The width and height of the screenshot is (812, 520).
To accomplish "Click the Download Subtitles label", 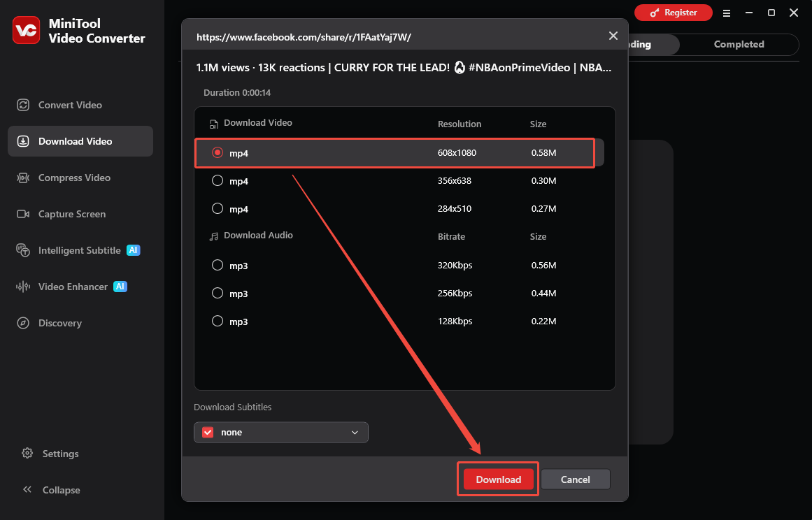I will [232, 407].
